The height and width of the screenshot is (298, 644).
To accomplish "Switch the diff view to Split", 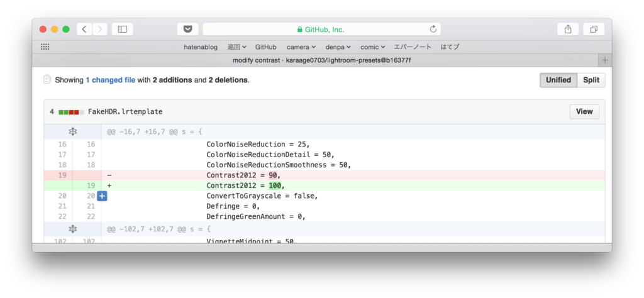I will (x=591, y=80).
